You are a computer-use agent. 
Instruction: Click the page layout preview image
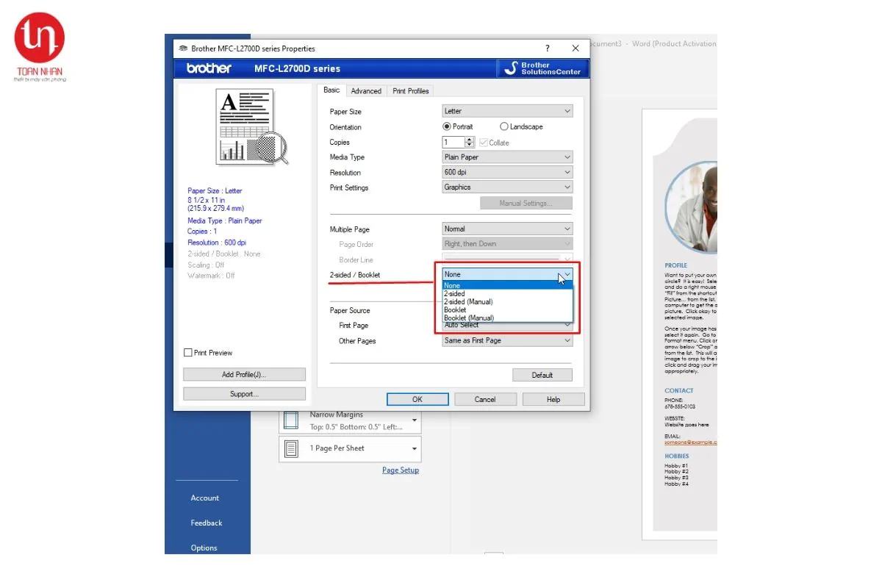point(254,126)
